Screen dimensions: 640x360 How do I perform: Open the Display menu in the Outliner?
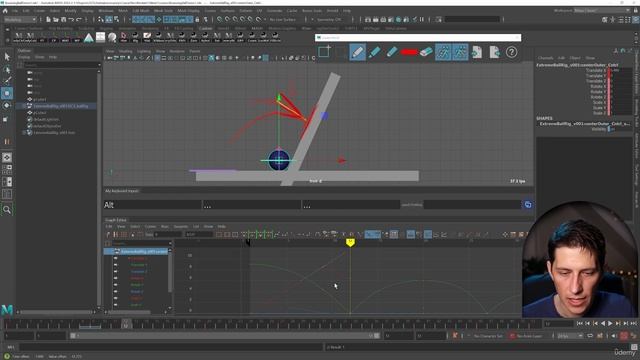coord(24,57)
